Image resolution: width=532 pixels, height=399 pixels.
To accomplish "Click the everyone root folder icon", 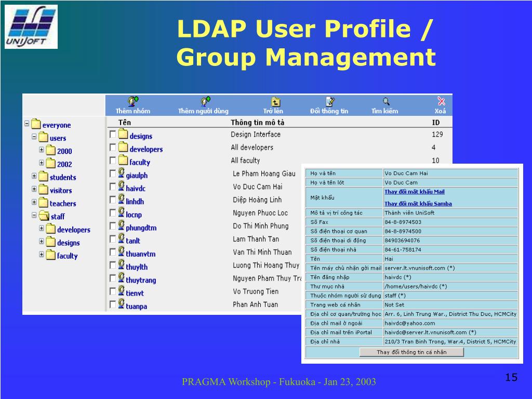I will point(36,124).
